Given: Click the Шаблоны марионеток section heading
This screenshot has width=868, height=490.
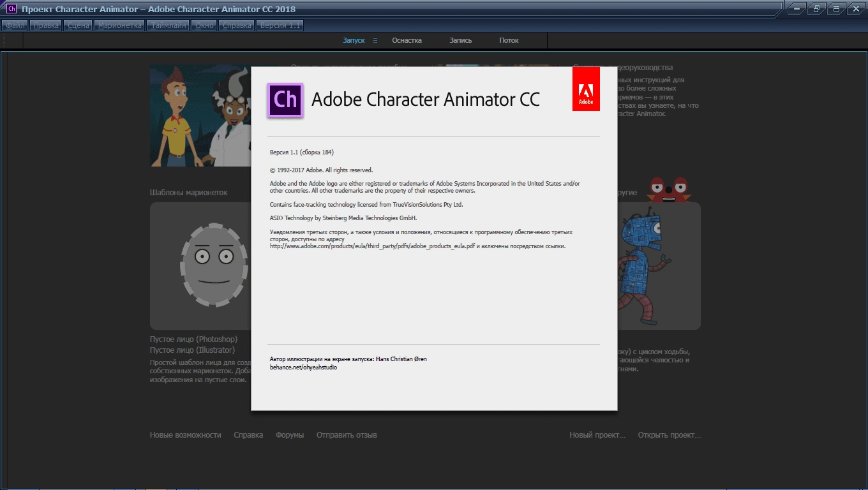Looking at the screenshot, I should (188, 192).
